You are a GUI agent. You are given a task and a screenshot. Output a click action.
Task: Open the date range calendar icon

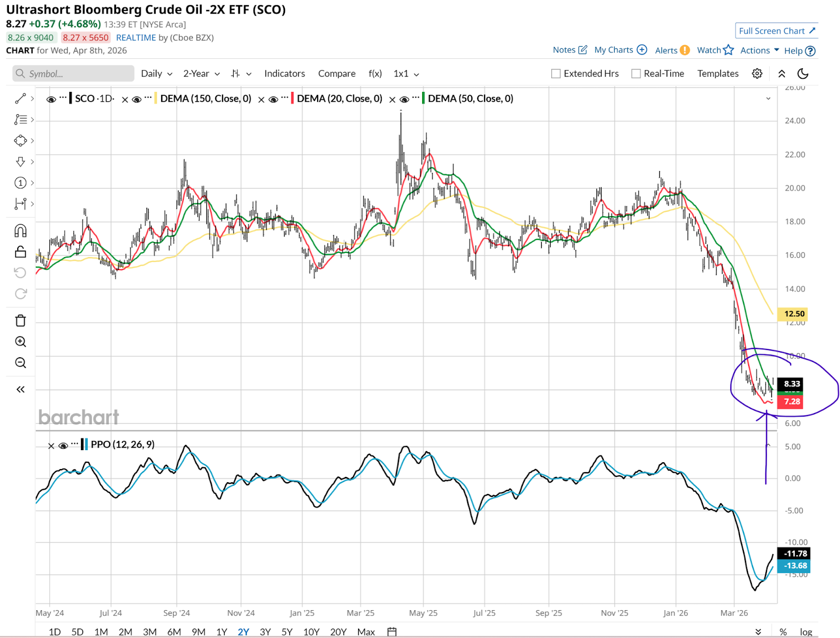[x=392, y=632]
